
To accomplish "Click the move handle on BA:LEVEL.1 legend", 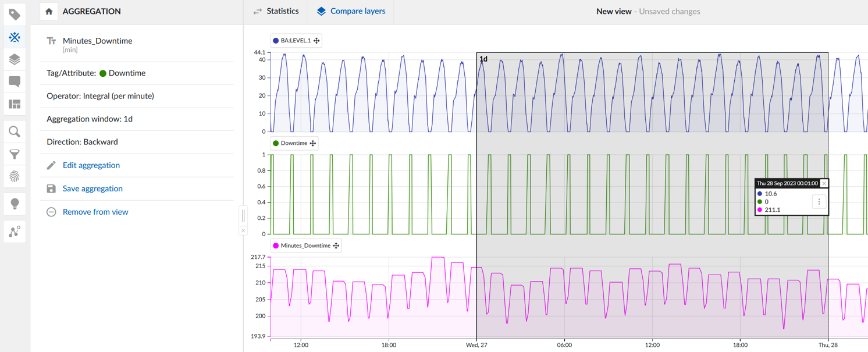I will [x=316, y=41].
